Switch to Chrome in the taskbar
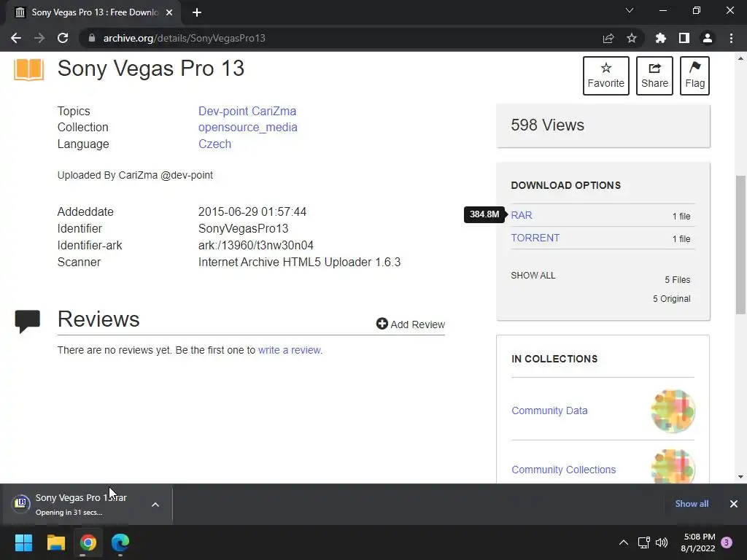Screen dimensions: 747x560 coord(88,542)
